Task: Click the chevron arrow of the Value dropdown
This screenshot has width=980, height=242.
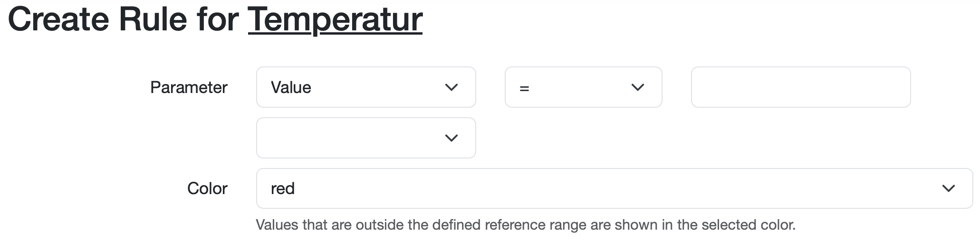Action: pyautogui.click(x=451, y=87)
